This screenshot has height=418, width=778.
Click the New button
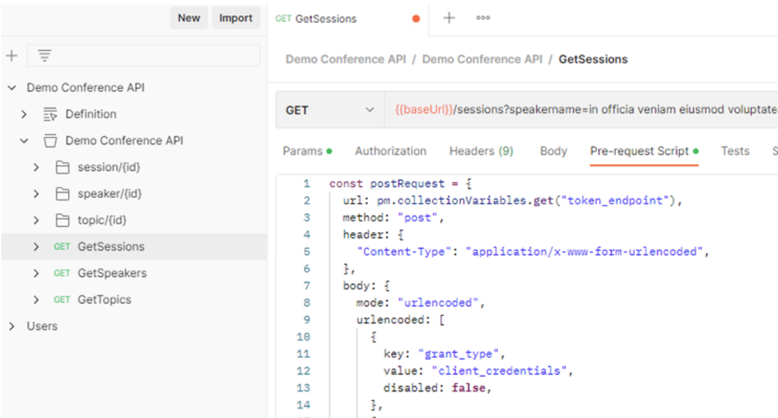(189, 18)
